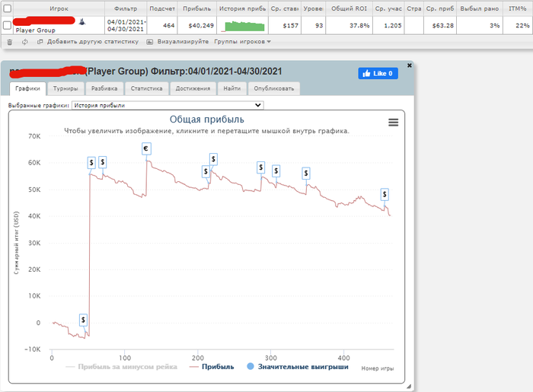Click the popup resize grip icon at bottom corner
This screenshot has height=392, width=533.
pyautogui.click(x=409, y=386)
